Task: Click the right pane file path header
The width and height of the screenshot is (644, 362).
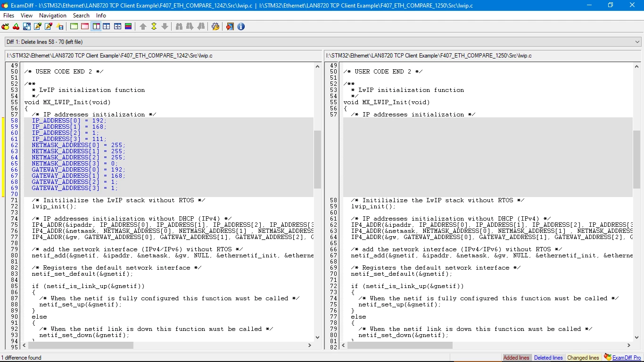Action: click(482, 56)
